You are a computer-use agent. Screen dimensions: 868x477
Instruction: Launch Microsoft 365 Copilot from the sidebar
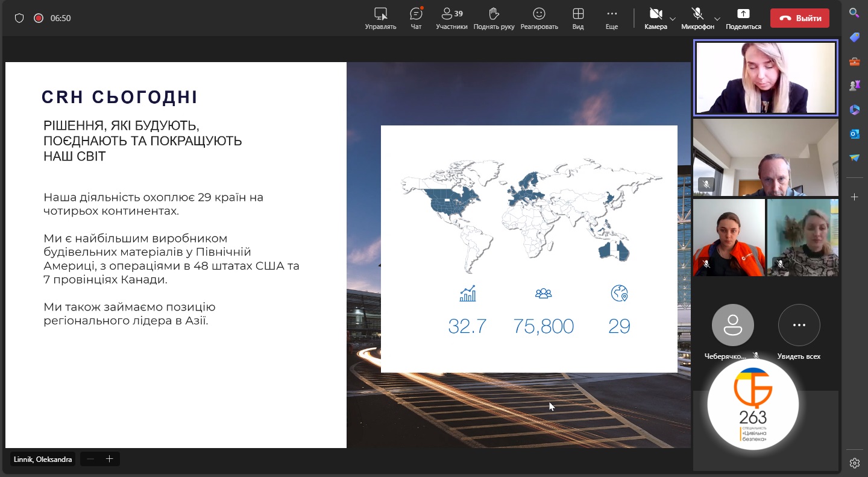[x=854, y=110]
